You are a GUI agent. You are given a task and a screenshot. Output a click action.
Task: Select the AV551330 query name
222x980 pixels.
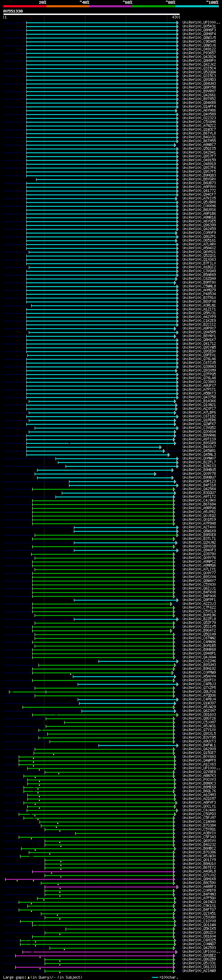pos(13,11)
